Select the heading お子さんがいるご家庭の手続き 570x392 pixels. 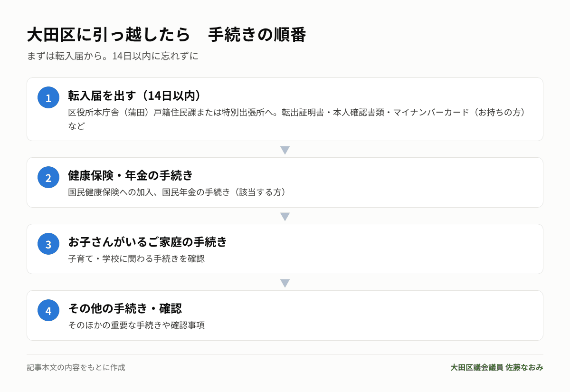148,242
